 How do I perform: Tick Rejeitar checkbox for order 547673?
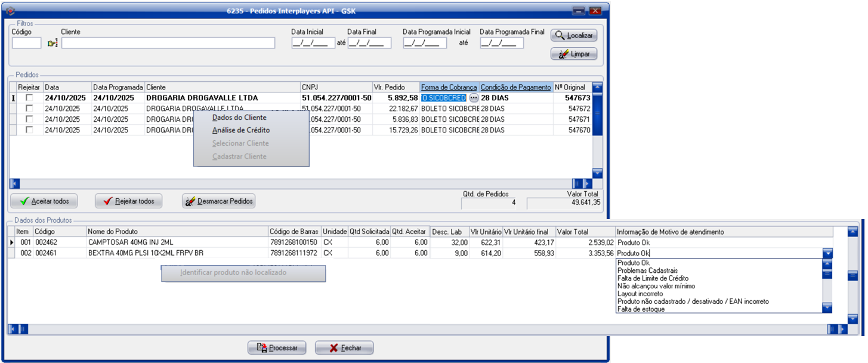pyautogui.click(x=29, y=98)
